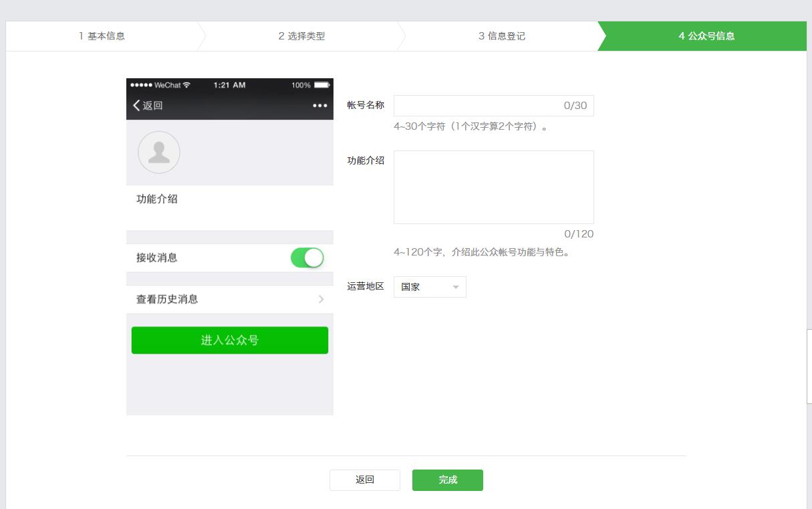Open the three-dot menu in phone preview
The height and width of the screenshot is (509, 812).
click(319, 106)
